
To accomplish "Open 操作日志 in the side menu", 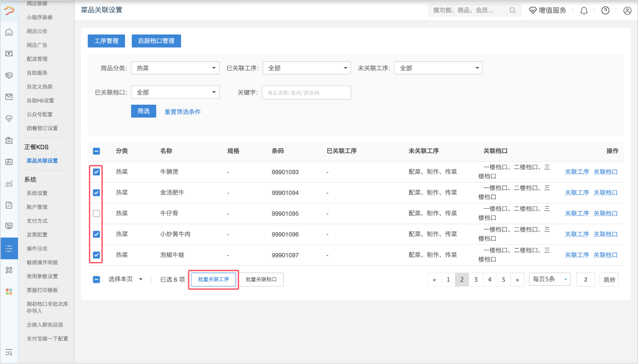I will pyautogui.click(x=37, y=249).
